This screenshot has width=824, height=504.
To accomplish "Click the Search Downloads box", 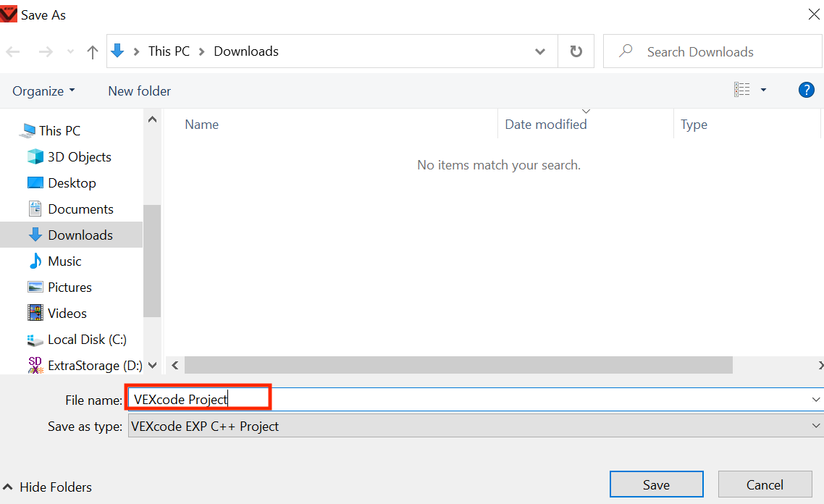I will pyautogui.click(x=712, y=51).
